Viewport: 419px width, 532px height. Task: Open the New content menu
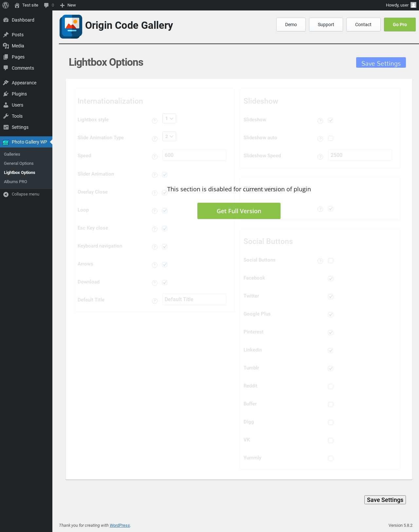[x=68, y=5]
